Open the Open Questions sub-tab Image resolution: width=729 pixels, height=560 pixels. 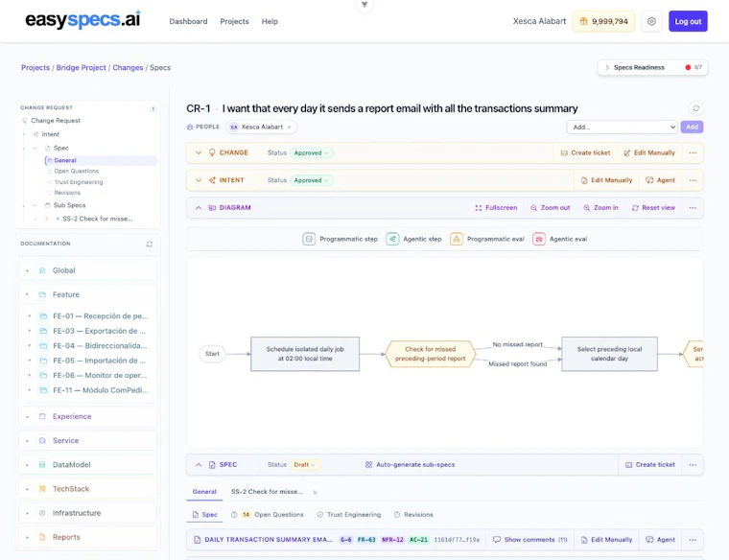tap(268, 515)
